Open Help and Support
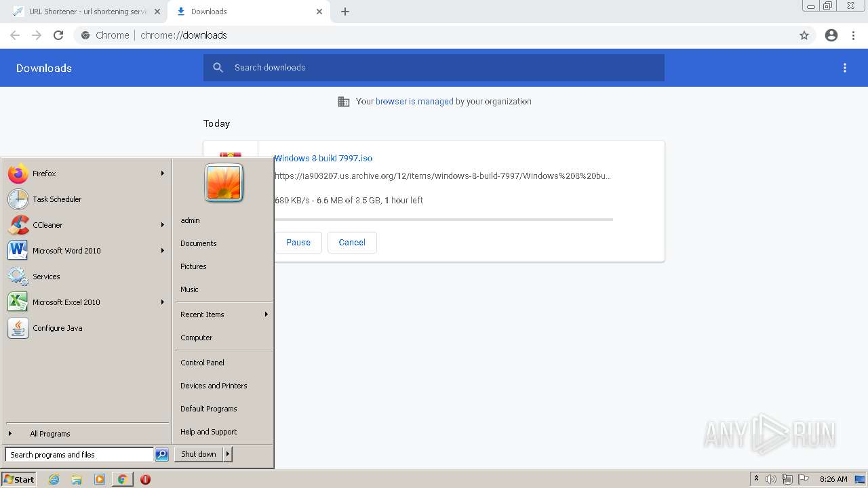Image resolution: width=868 pixels, height=488 pixels. [209, 432]
